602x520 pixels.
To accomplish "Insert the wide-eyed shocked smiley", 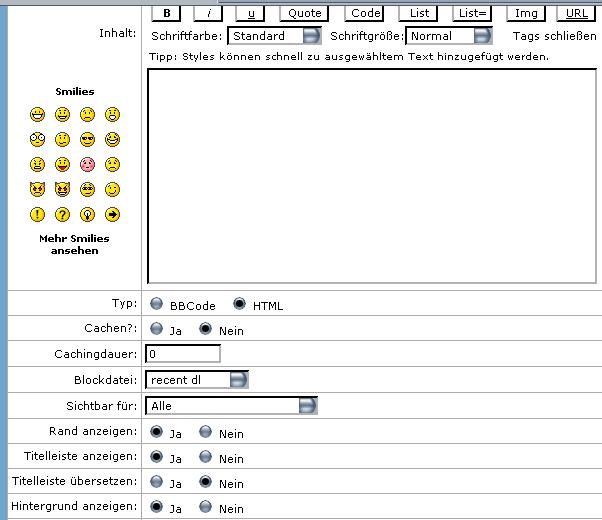I will 38,139.
